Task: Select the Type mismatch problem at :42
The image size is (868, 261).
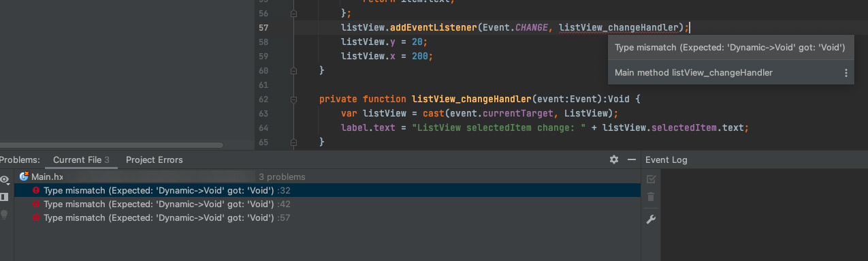Action: pos(327,204)
